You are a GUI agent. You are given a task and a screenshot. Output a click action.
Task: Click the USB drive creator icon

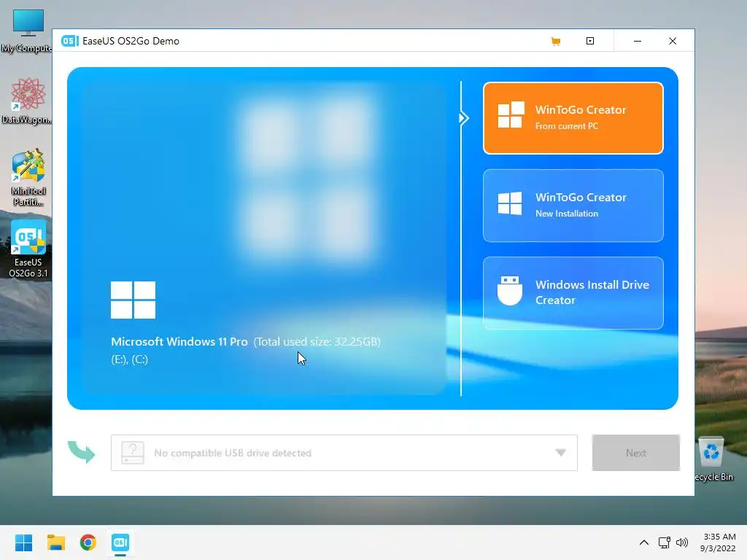tap(510, 290)
